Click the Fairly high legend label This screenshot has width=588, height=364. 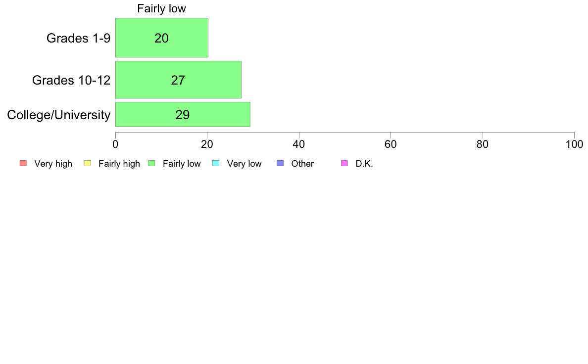point(119,164)
